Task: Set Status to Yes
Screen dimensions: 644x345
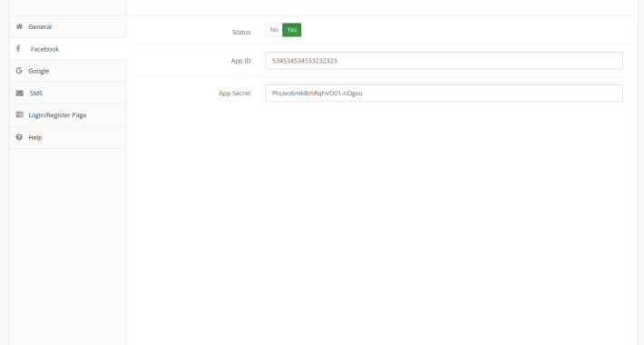Action: [x=291, y=30]
